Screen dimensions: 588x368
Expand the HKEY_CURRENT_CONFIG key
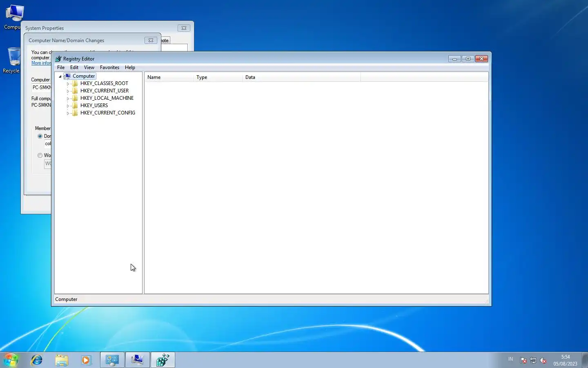tap(68, 113)
